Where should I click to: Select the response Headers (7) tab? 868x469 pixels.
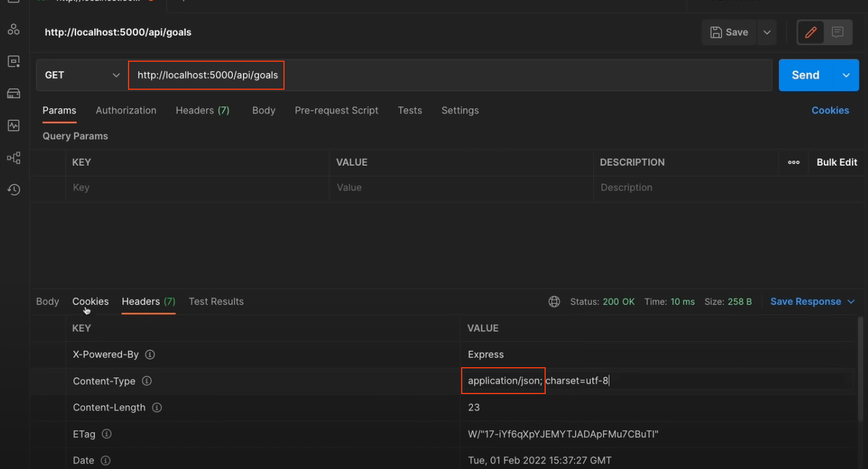149,301
